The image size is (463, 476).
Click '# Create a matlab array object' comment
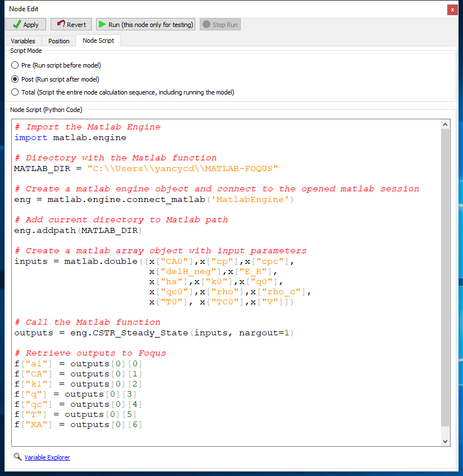click(160, 251)
